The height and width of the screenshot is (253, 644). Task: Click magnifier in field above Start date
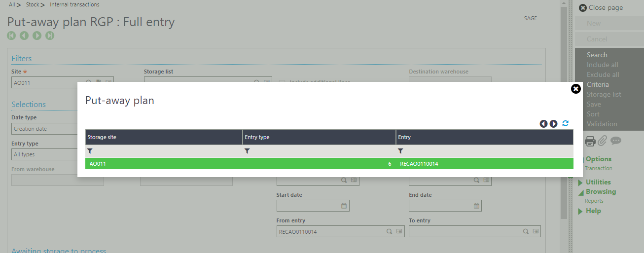[x=344, y=181]
